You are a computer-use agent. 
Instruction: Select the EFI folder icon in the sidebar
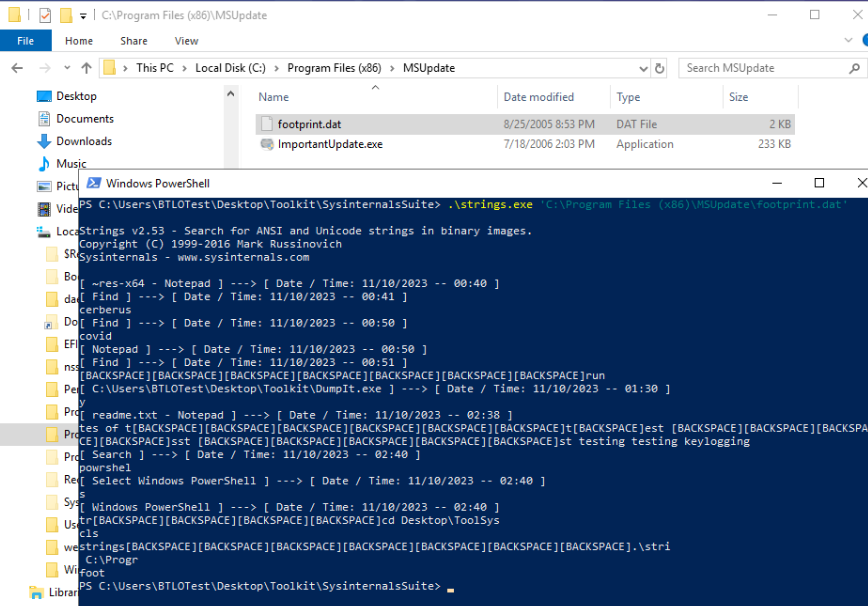coord(52,344)
